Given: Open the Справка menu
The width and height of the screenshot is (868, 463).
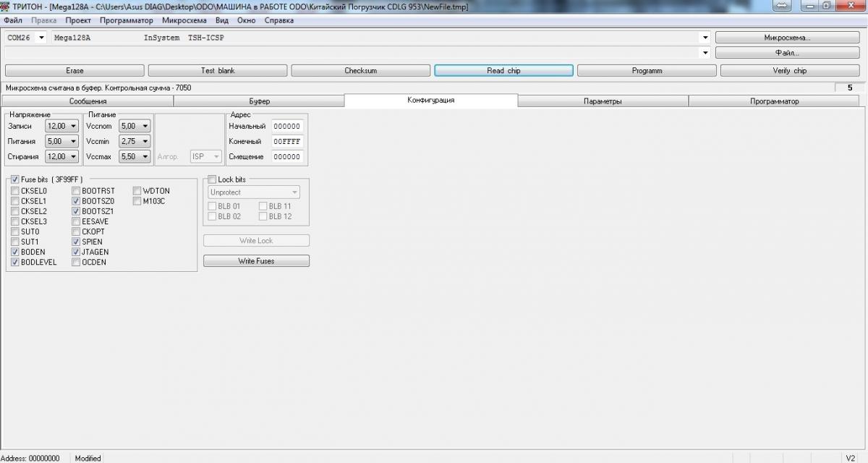Looking at the screenshot, I should coord(279,20).
